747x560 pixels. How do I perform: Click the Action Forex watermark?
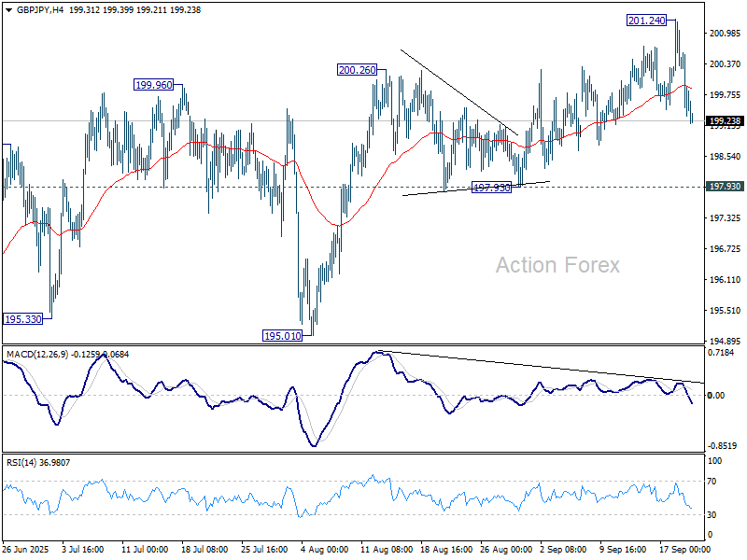tap(557, 266)
